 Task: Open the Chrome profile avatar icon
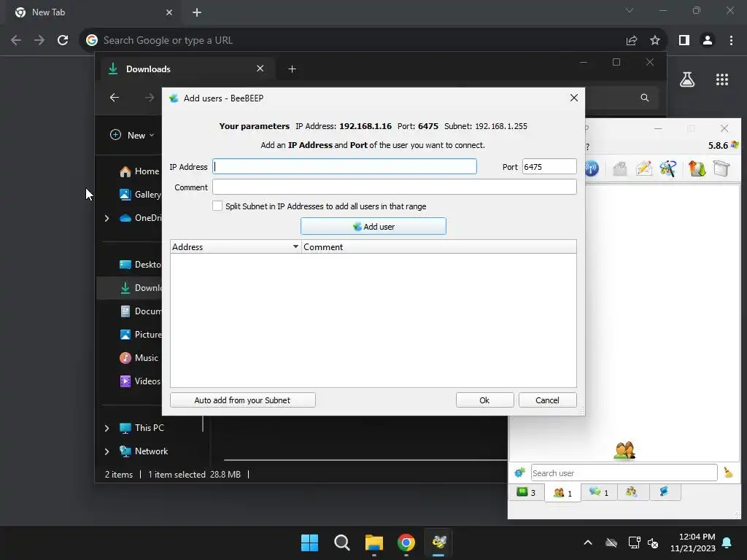click(708, 41)
